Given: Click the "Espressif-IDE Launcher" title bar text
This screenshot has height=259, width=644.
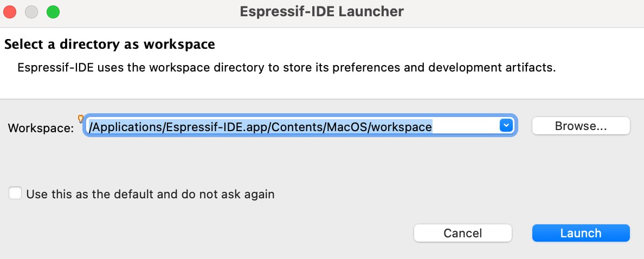Looking at the screenshot, I should click(x=321, y=11).
